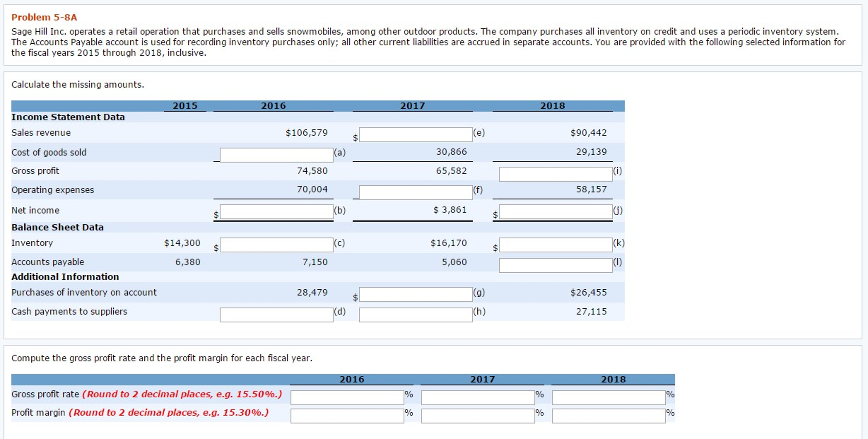The height and width of the screenshot is (439, 868).
Task: Click the 2017 Sales revenue field (e)
Action: (x=416, y=134)
